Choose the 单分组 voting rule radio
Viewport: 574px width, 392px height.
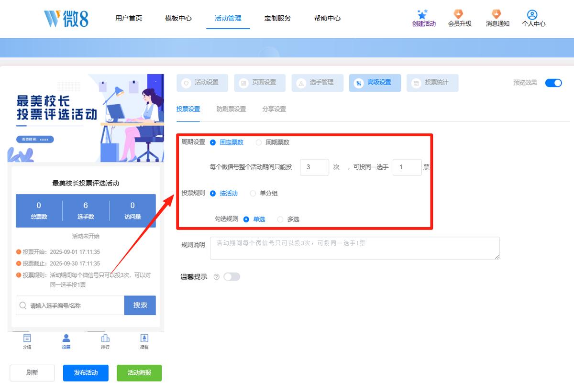(253, 194)
